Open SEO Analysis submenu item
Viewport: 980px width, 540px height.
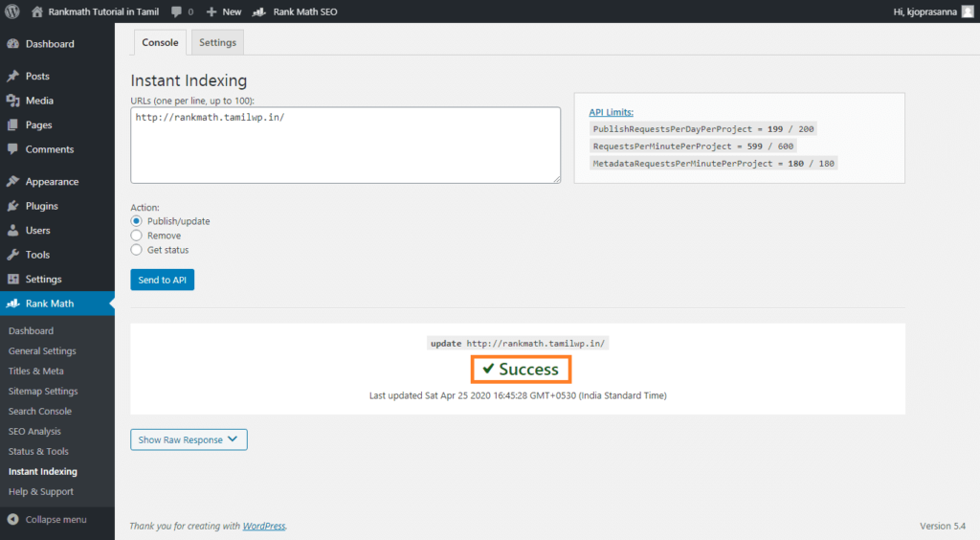[x=35, y=431]
